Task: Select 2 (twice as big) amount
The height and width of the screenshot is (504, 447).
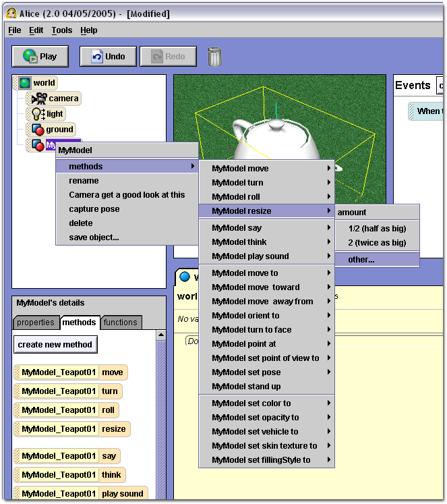Action: [x=378, y=243]
